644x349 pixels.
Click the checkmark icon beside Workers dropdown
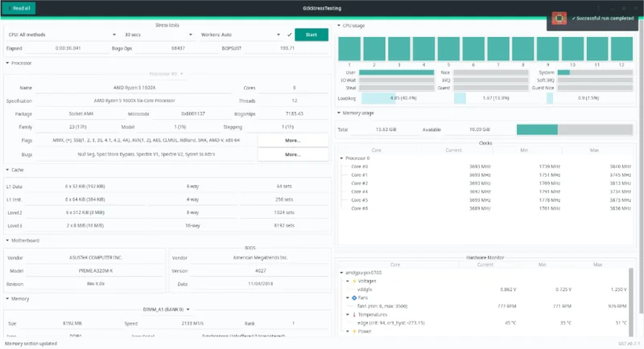point(290,35)
